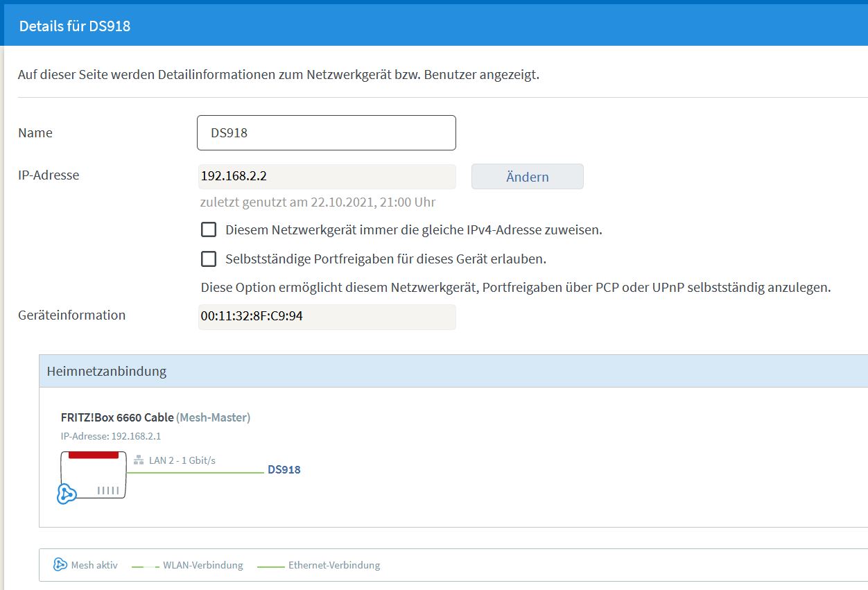Click the Mesh aktiv legend icon

(60, 564)
